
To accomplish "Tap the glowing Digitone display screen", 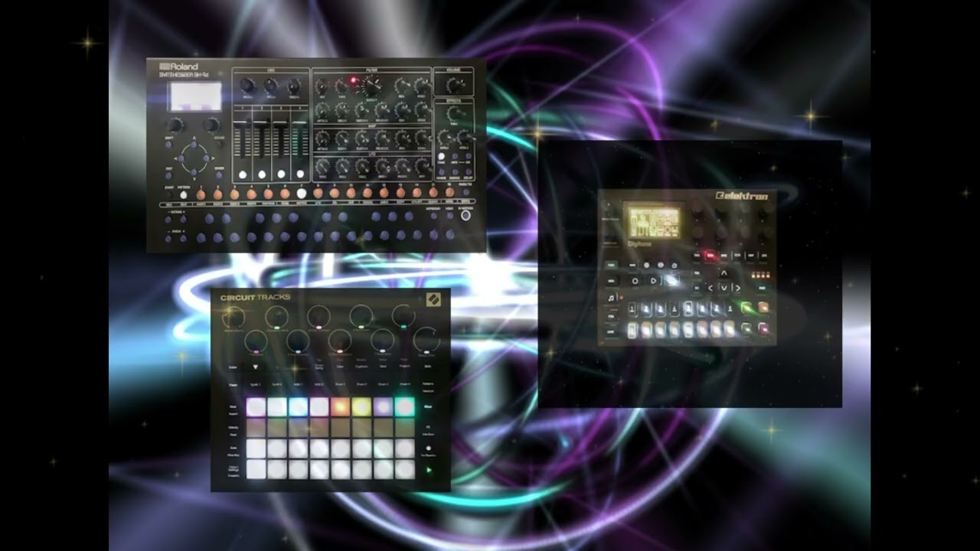I will coord(655,223).
